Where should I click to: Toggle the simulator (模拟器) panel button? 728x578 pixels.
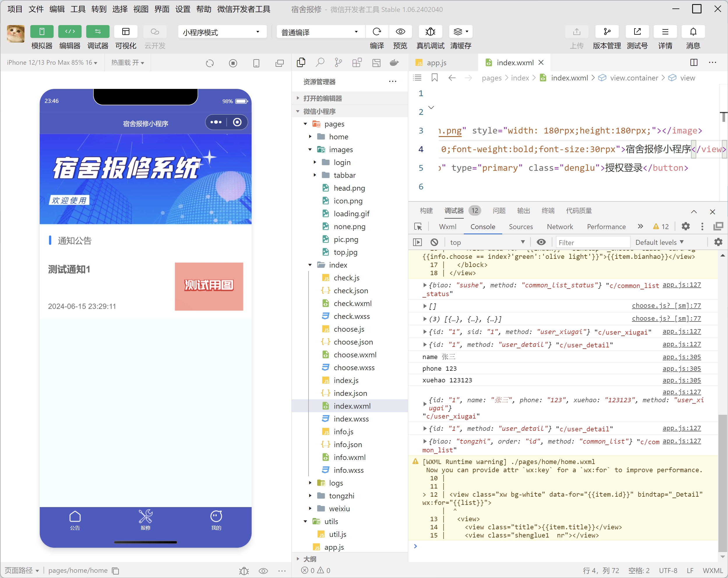42,32
